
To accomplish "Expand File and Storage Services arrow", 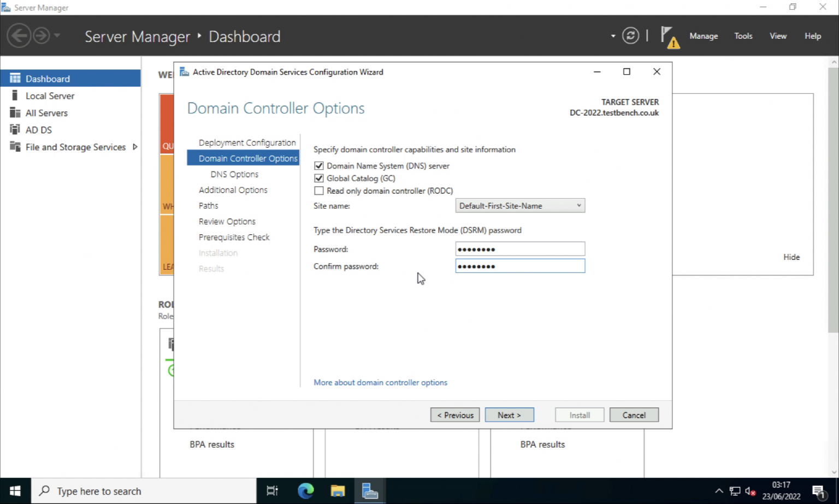I will click(x=135, y=147).
